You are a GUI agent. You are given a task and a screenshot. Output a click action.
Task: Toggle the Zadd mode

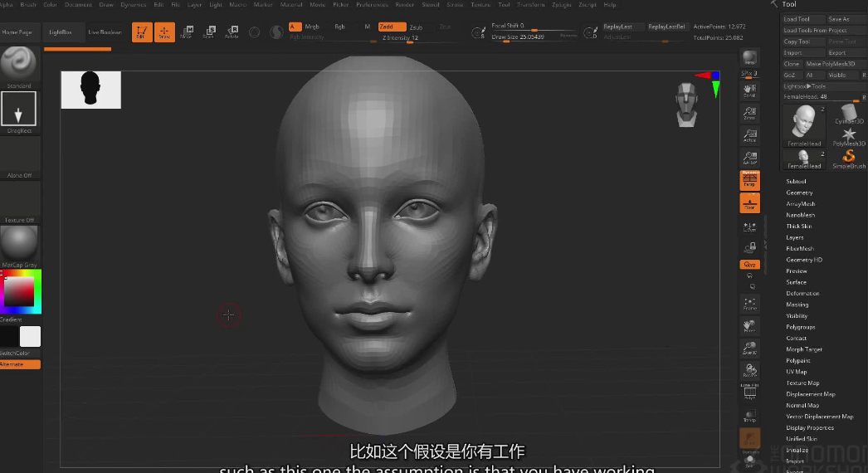392,27
